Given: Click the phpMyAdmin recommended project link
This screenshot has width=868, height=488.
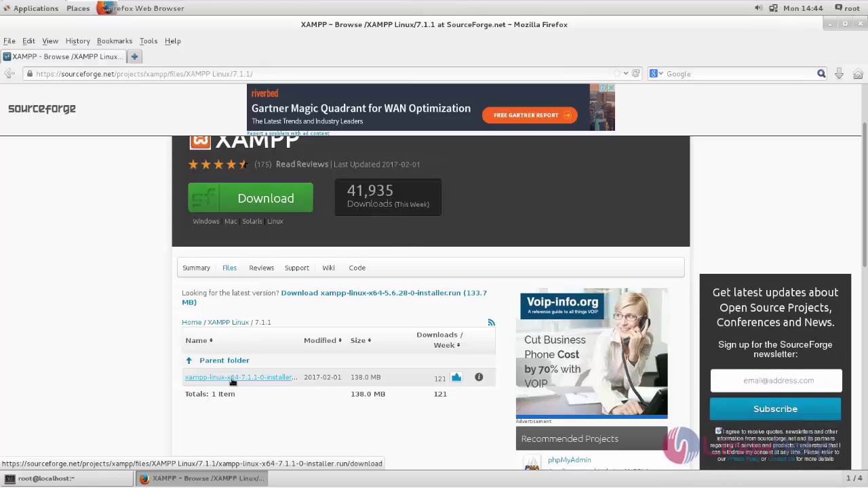Looking at the screenshot, I should pyautogui.click(x=569, y=460).
